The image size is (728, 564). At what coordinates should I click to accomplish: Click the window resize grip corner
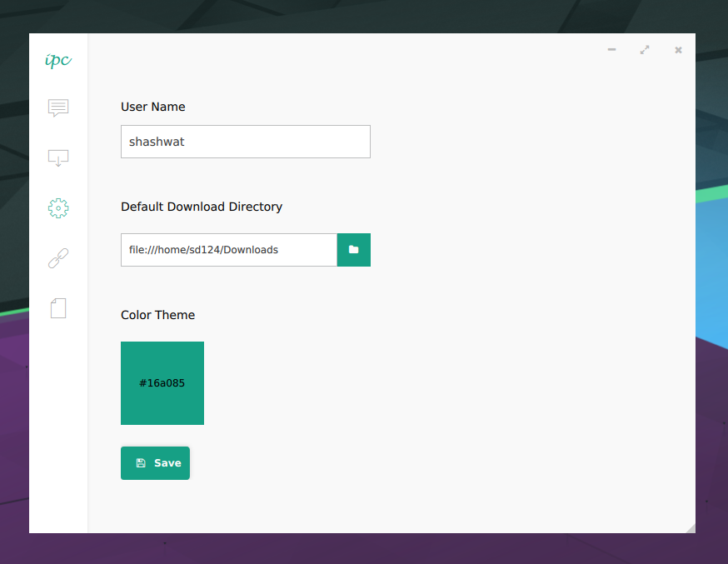point(691,529)
